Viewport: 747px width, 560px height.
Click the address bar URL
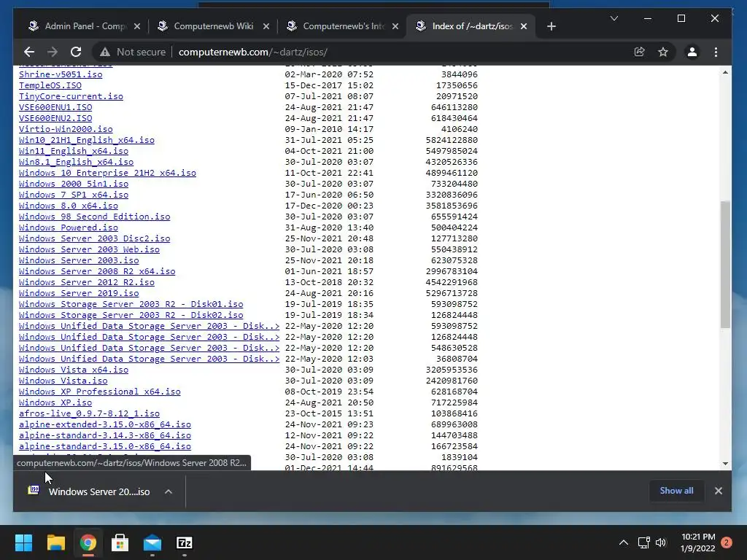pos(253,52)
